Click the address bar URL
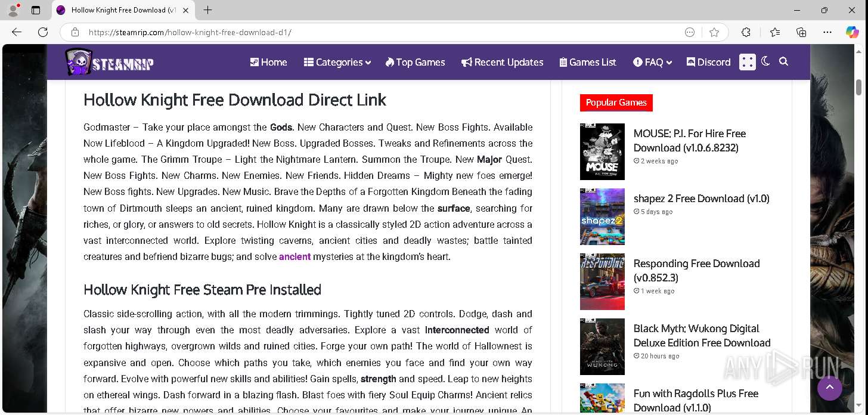868x415 pixels. click(190, 32)
